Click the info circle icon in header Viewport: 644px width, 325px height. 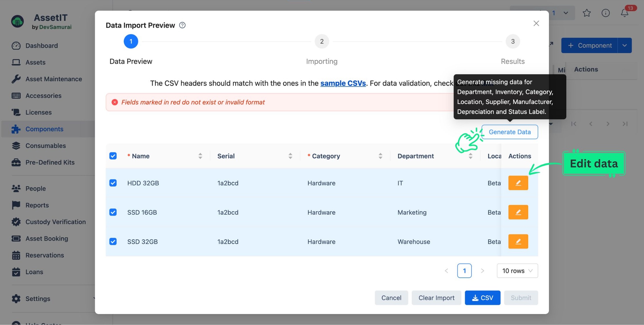[605, 13]
